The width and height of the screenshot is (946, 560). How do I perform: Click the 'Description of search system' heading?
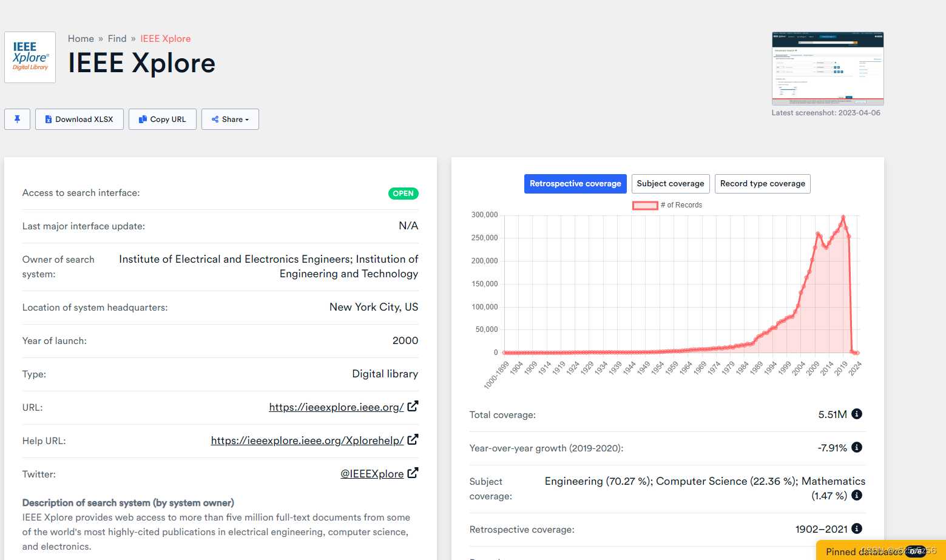[x=128, y=503]
